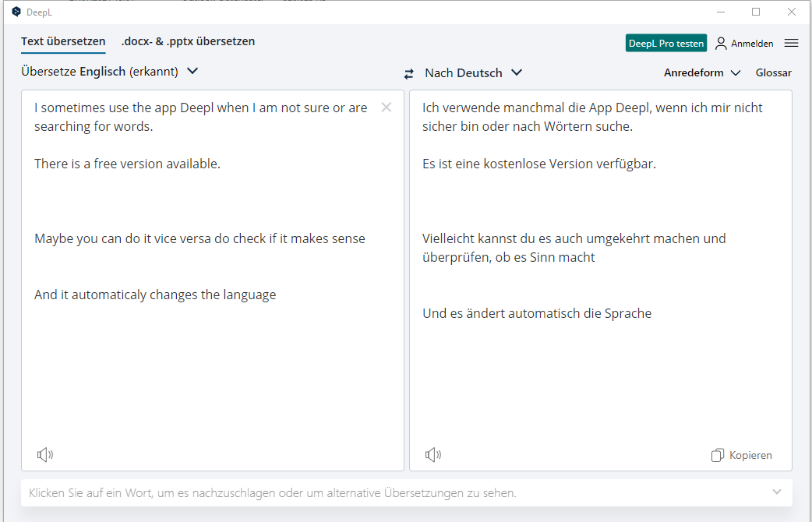Expand the dictionary lookup bar chevron

[776, 492]
